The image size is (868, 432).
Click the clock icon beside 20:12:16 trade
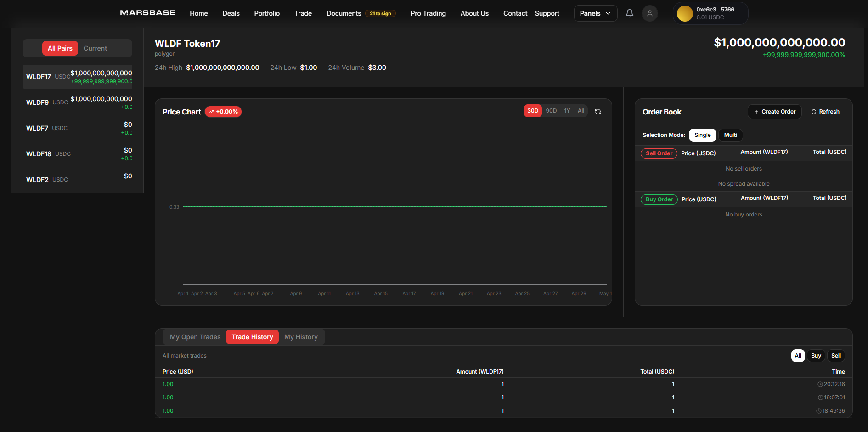(x=820, y=384)
